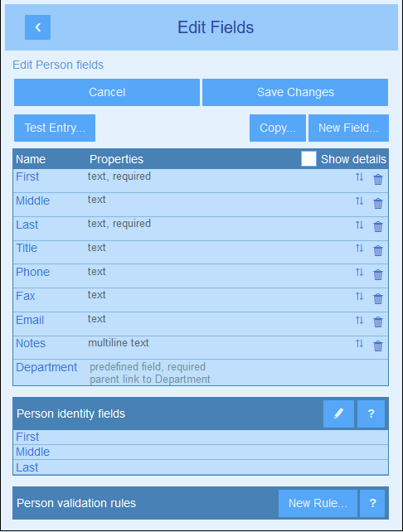This screenshot has width=403, height=532.
Task: Click the reorder arrows for Last field
Action: click(x=359, y=225)
